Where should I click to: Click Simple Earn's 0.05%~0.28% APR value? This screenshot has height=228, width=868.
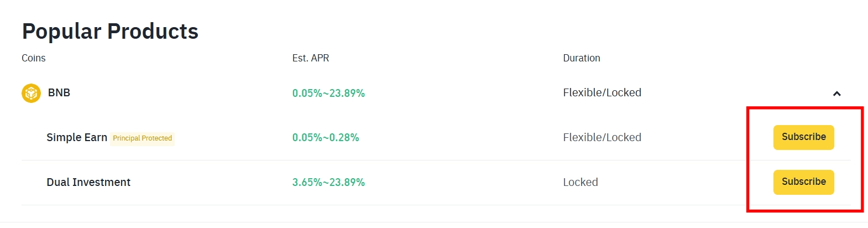(x=326, y=137)
